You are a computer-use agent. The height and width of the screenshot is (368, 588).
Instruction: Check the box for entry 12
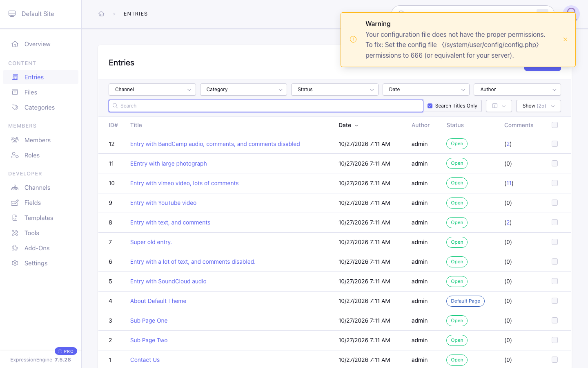pyautogui.click(x=555, y=144)
